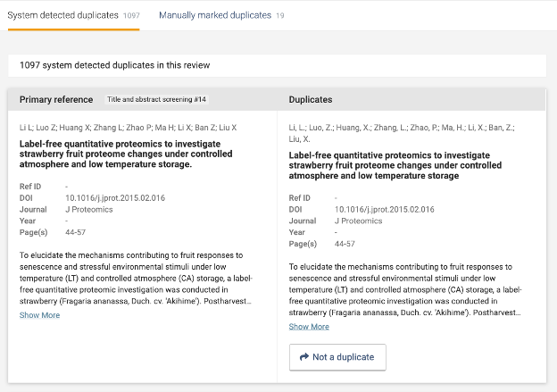Select the primary reference article title

point(130,153)
